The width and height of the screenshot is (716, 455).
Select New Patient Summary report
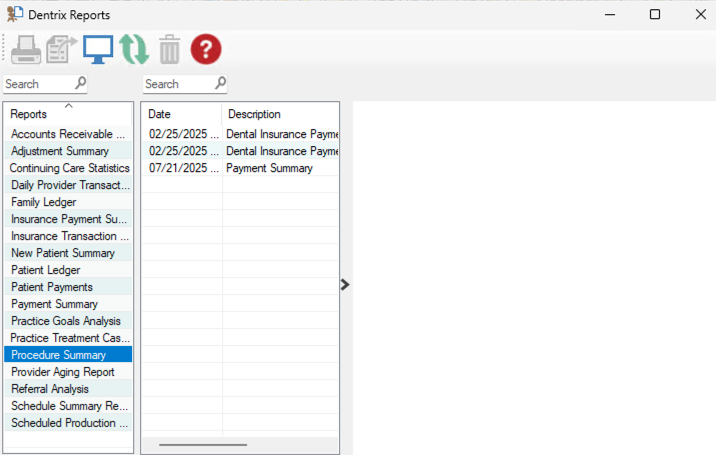tap(68, 253)
